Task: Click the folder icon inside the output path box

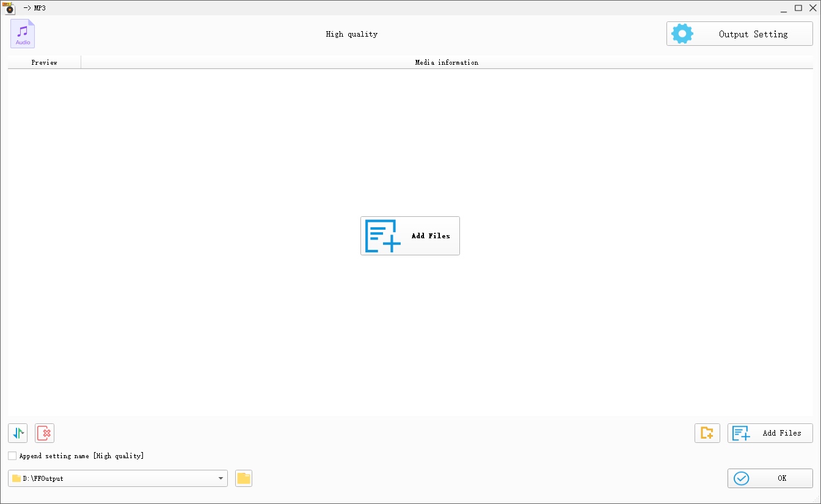Action: pos(16,478)
